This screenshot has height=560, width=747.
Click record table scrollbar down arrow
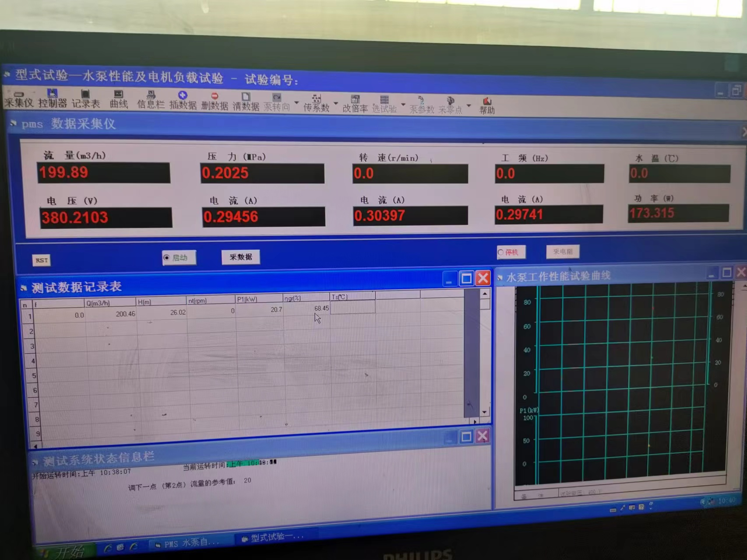(484, 412)
